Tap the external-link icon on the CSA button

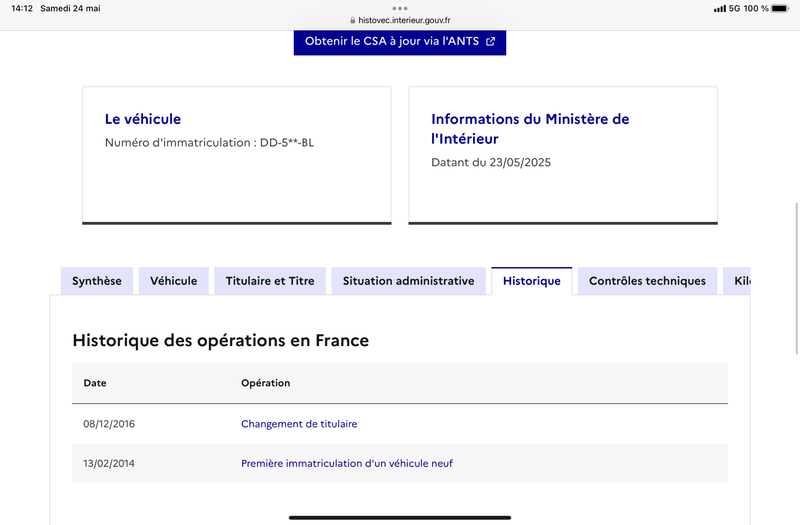490,42
